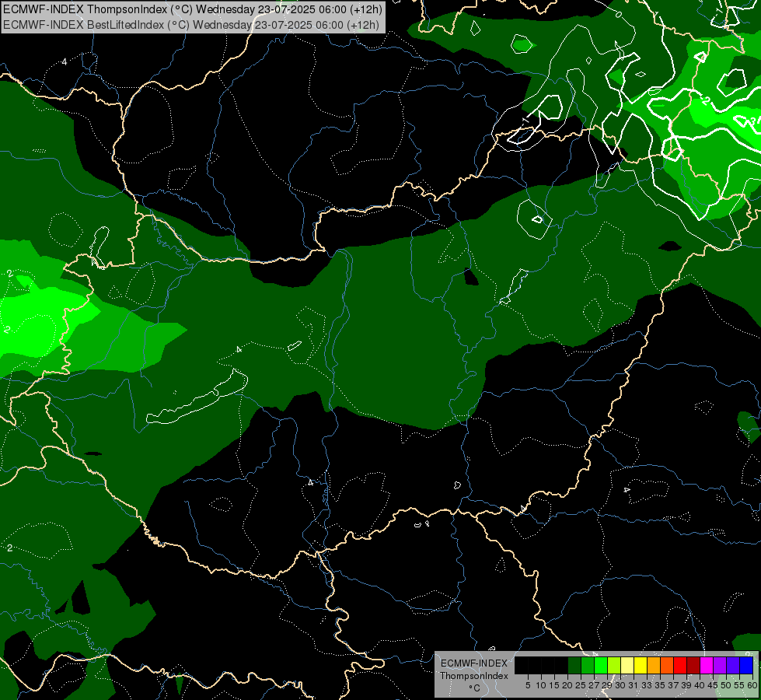Click the legend tick label 35
Viewport: 761px width, 700px height.
tap(660, 685)
